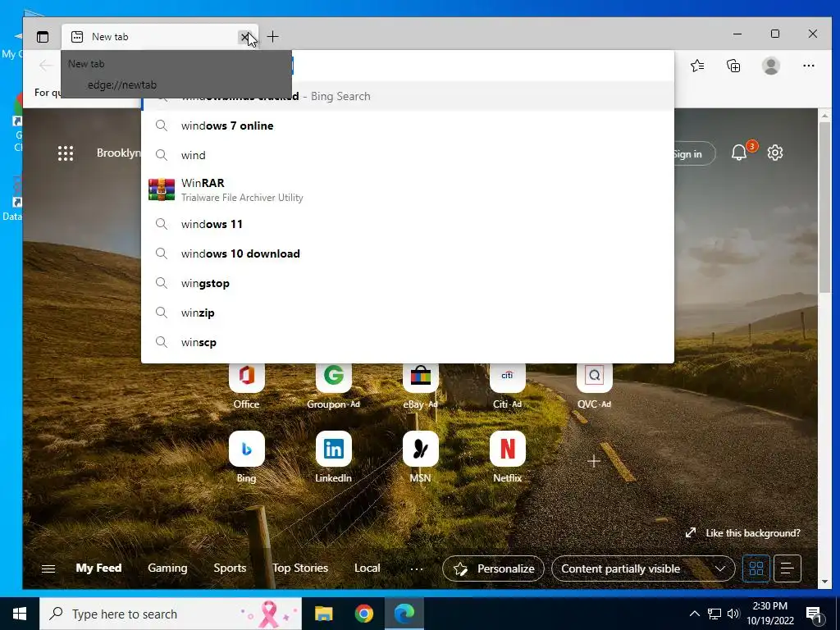The width and height of the screenshot is (840, 630).
Task: Open a new tab with plus button
Action: pos(272,36)
